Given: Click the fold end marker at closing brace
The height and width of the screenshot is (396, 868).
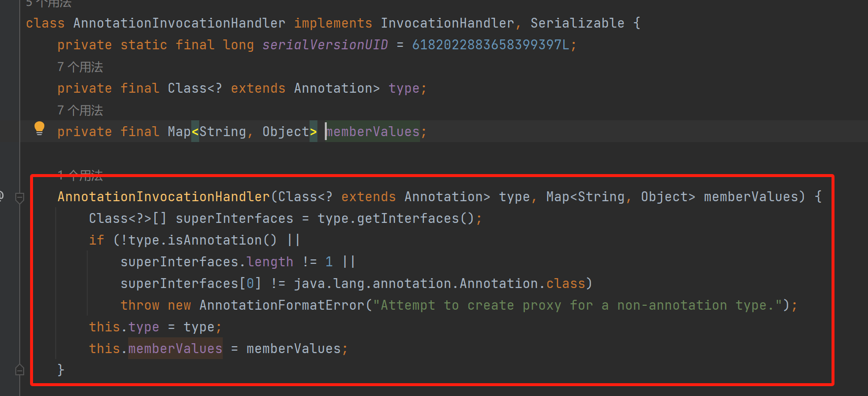Looking at the screenshot, I should [x=20, y=369].
